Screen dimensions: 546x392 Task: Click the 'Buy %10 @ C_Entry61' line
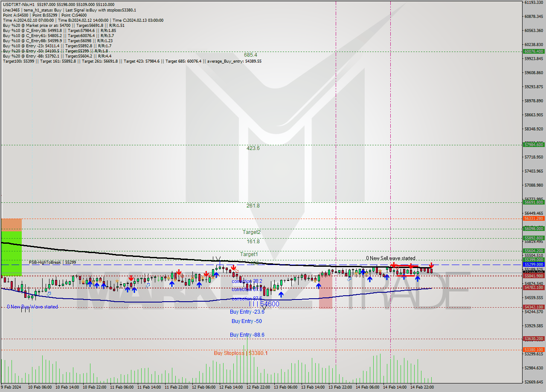[58, 36]
